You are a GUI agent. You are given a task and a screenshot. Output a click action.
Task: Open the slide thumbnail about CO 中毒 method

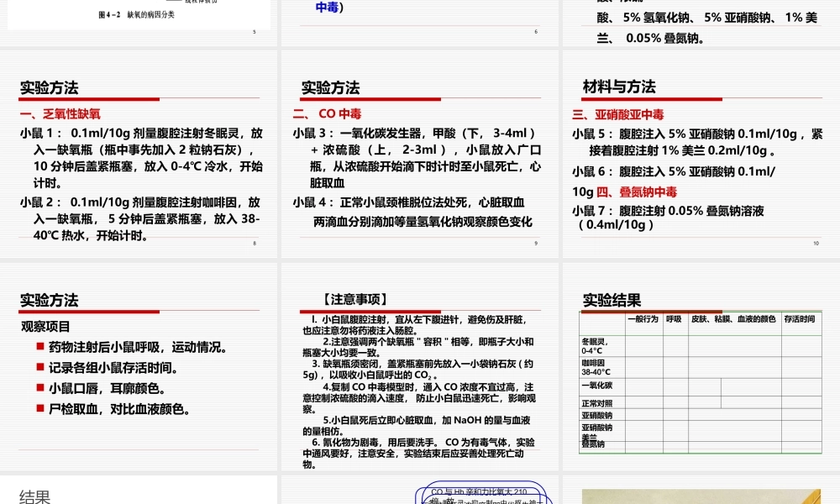coord(419,155)
